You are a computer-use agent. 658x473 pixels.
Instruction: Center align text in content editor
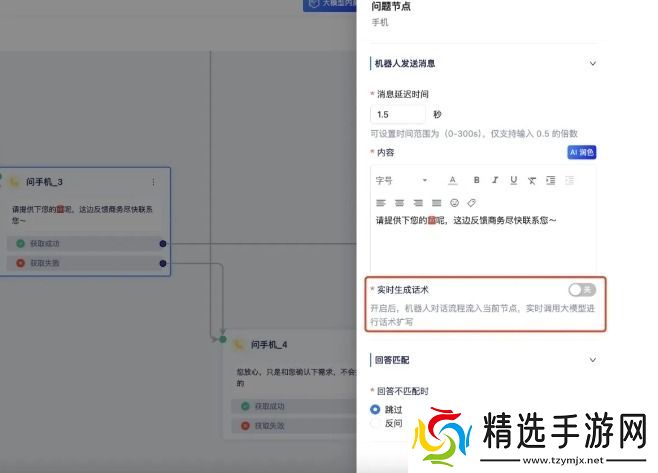point(400,203)
